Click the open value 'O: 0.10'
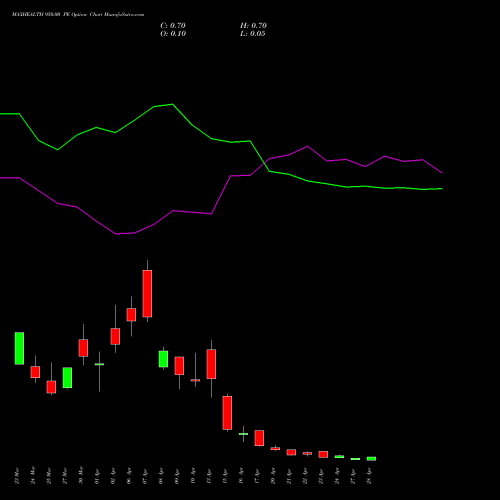 [173, 34]
